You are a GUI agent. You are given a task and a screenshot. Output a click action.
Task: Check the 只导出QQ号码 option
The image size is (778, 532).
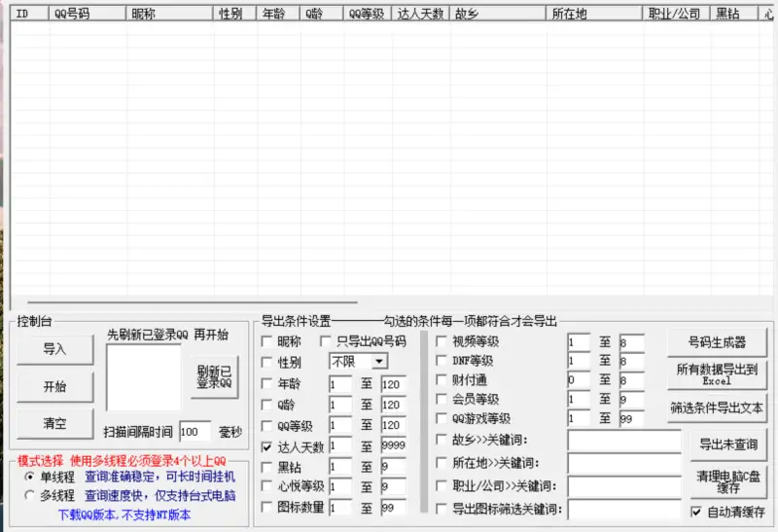coord(326,341)
